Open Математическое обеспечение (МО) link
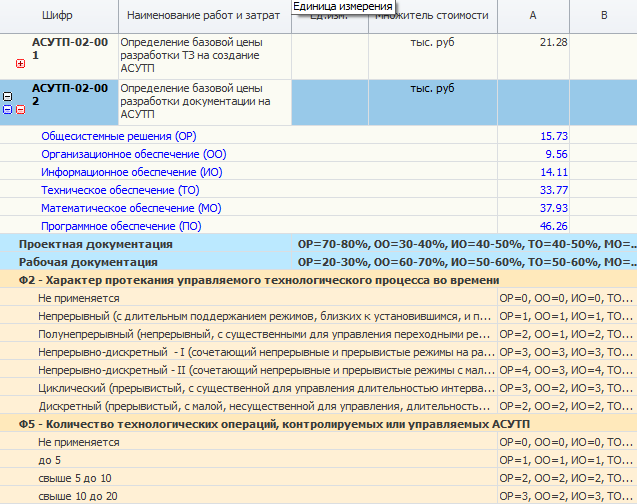 [131, 208]
